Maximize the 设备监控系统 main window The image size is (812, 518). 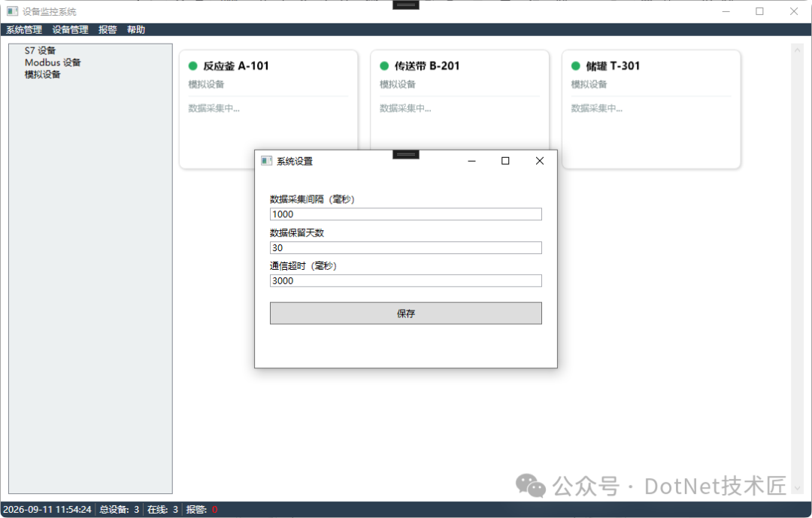click(759, 11)
